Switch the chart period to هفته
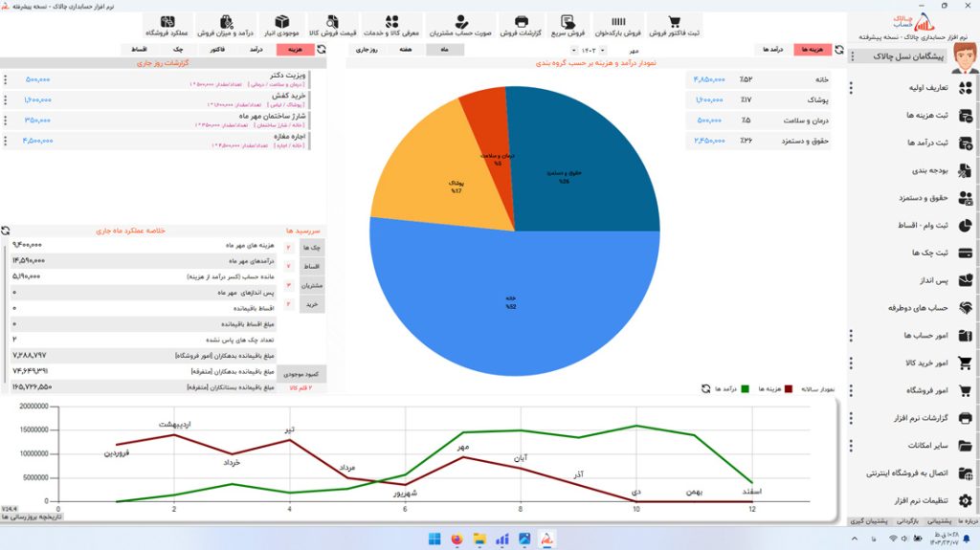Image resolution: width=980 pixels, height=550 pixels. 404,50
